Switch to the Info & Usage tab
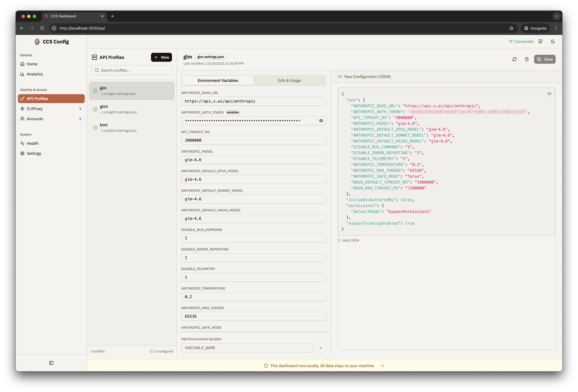578x392 pixels. pyautogui.click(x=289, y=80)
